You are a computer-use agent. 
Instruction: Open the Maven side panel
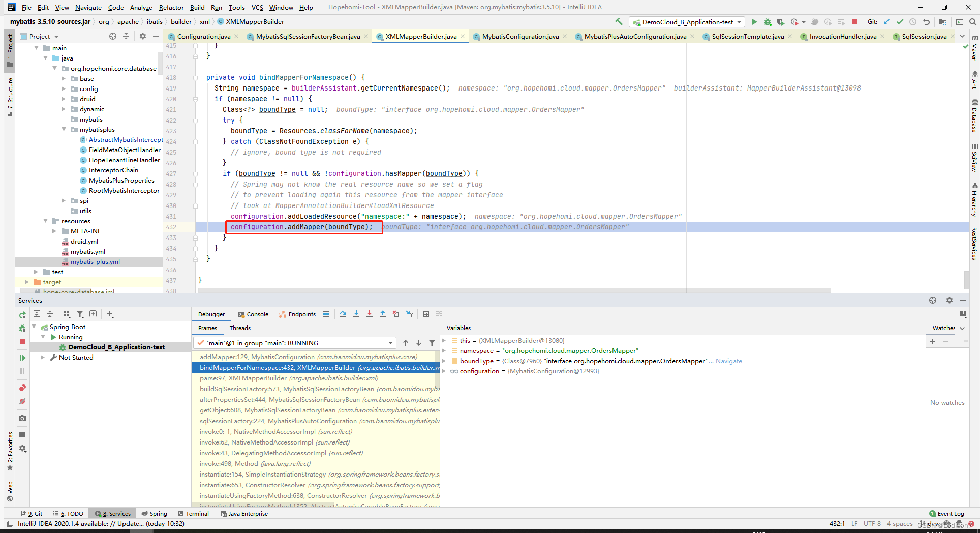pyautogui.click(x=974, y=48)
